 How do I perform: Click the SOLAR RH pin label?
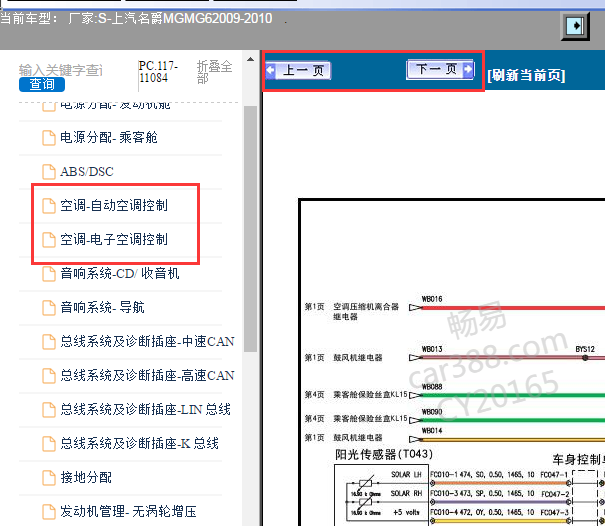tap(406, 494)
